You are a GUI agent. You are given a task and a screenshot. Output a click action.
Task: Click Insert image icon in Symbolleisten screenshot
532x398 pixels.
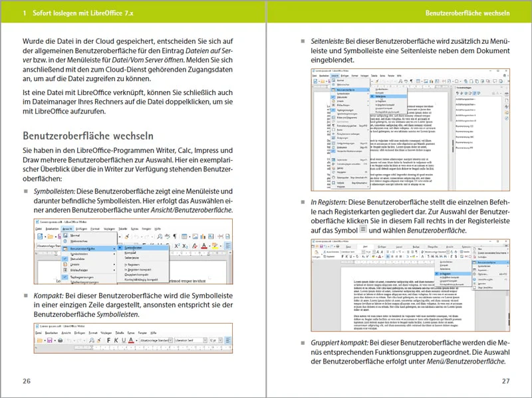pos(195,237)
